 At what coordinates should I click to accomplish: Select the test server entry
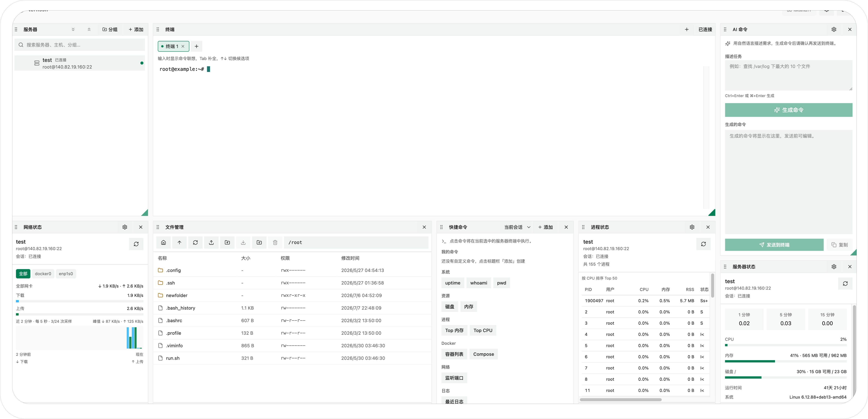click(80, 63)
